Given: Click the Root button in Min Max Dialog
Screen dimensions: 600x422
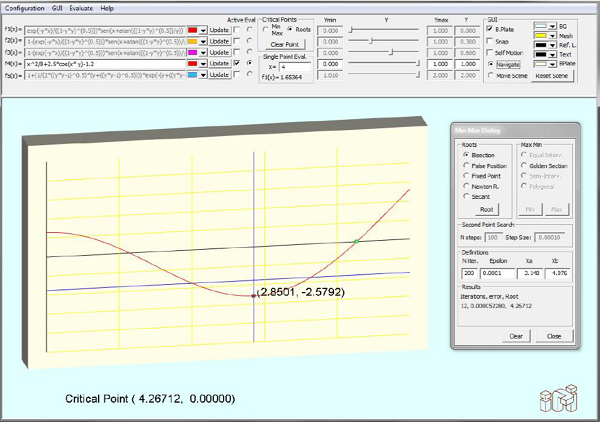Looking at the screenshot, I should pyautogui.click(x=486, y=210).
